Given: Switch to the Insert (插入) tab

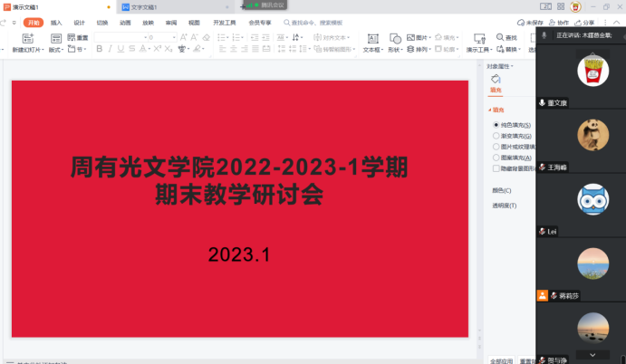Looking at the screenshot, I should click(56, 22).
